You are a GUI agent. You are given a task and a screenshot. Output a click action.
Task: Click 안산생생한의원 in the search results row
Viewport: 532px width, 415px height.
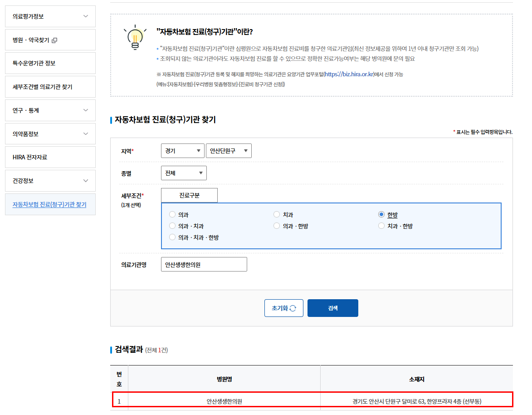[x=224, y=401]
